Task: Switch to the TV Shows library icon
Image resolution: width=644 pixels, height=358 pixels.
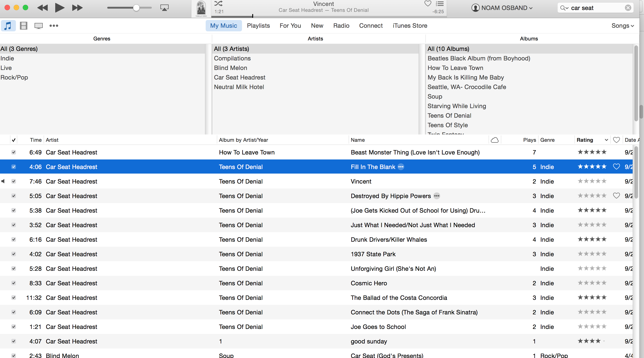Action: point(38,26)
